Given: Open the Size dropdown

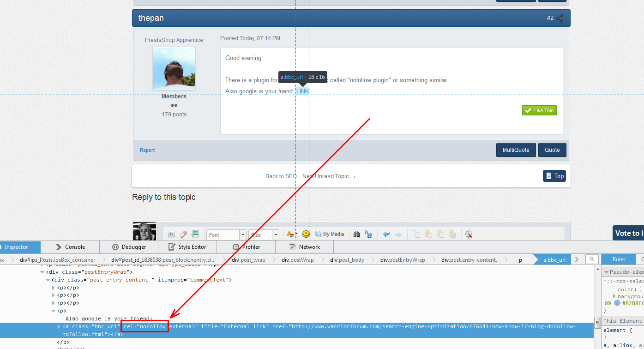Looking at the screenshot, I should 264,235.
